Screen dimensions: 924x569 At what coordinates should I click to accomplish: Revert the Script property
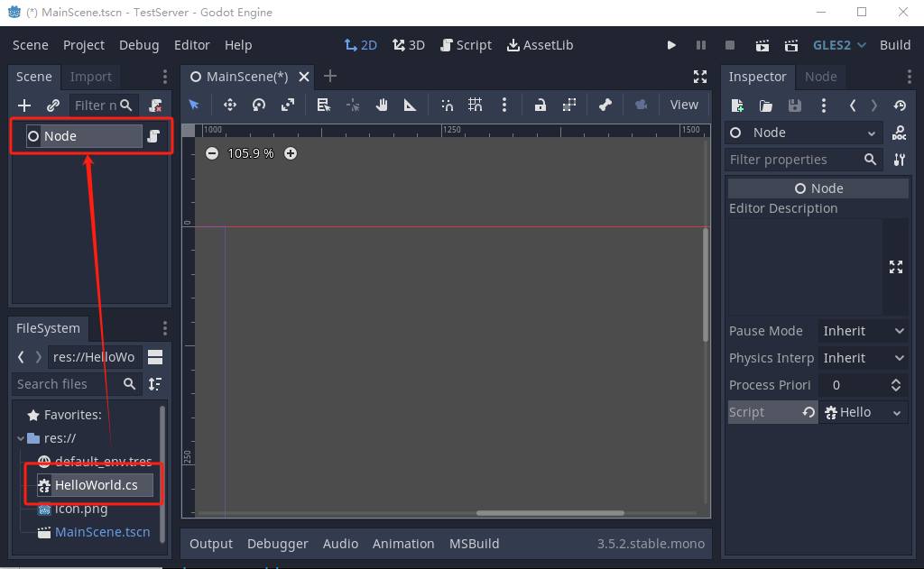[x=808, y=412]
